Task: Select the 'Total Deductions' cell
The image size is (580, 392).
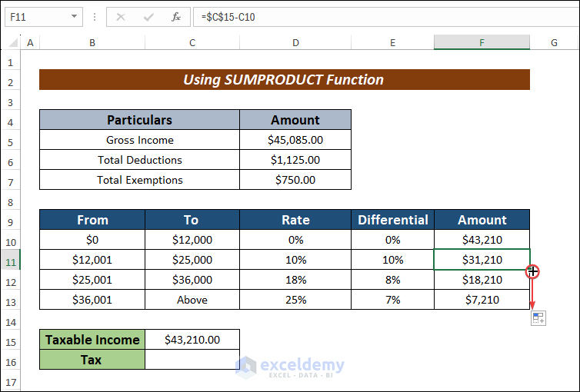Action: click(139, 160)
